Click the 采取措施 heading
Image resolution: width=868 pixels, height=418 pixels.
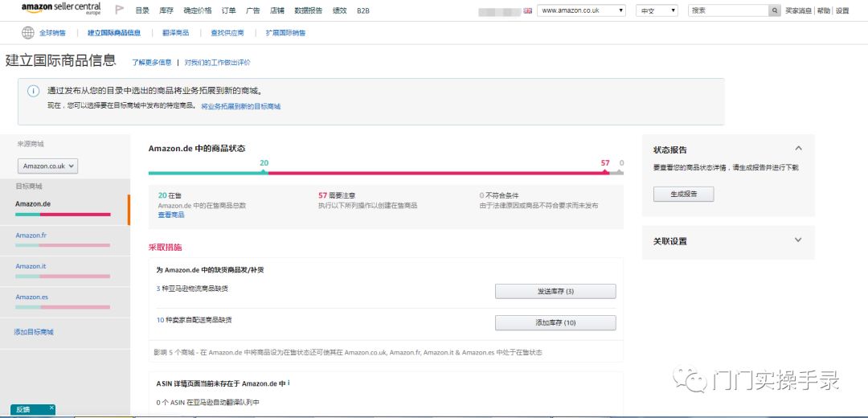point(165,248)
